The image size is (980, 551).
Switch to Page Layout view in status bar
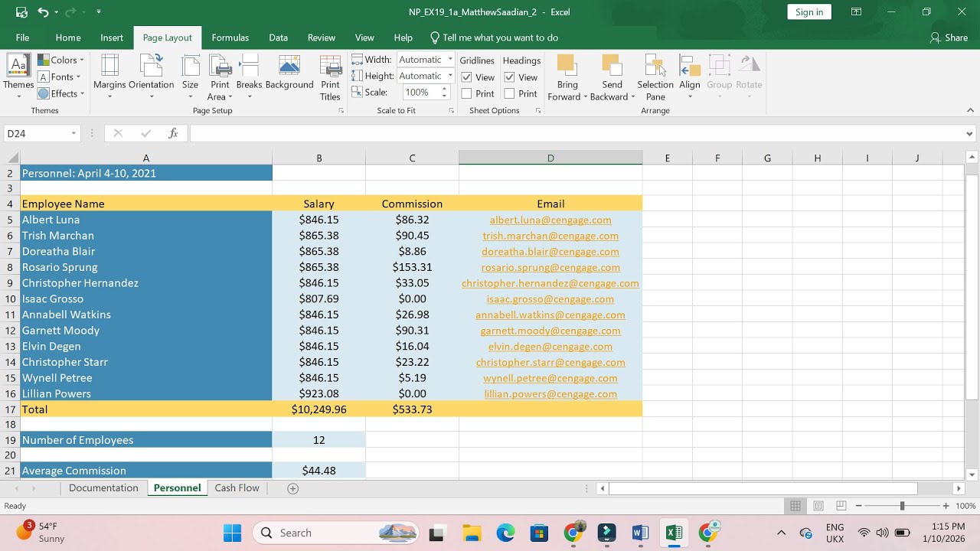pyautogui.click(x=818, y=506)
